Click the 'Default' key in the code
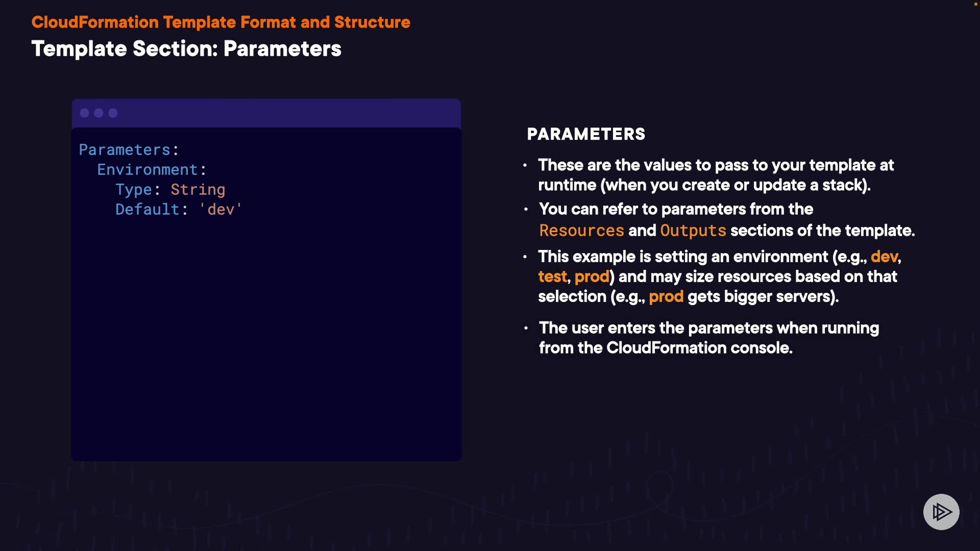Viewport: 980px width, 551px height. click(x=148, y=209)
